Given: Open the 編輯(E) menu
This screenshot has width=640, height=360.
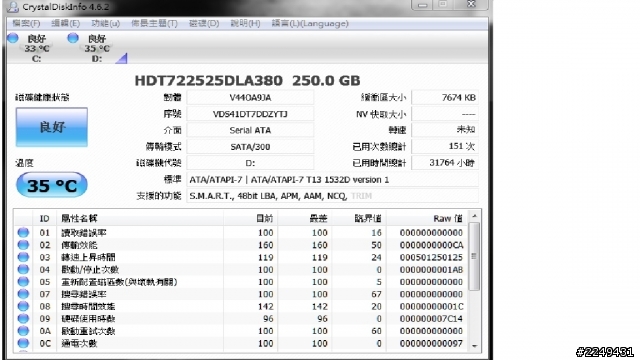Looking at the screenshot, I should click(x=65, y=23).
